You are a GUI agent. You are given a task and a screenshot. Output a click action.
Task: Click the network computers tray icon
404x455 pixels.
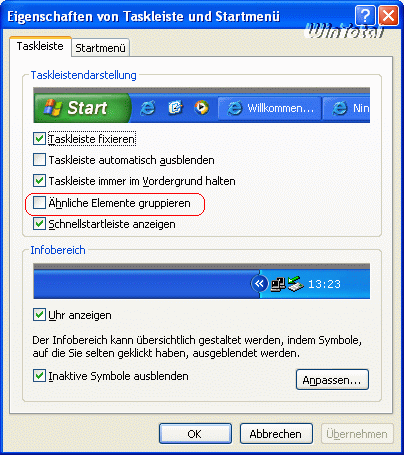278,284
